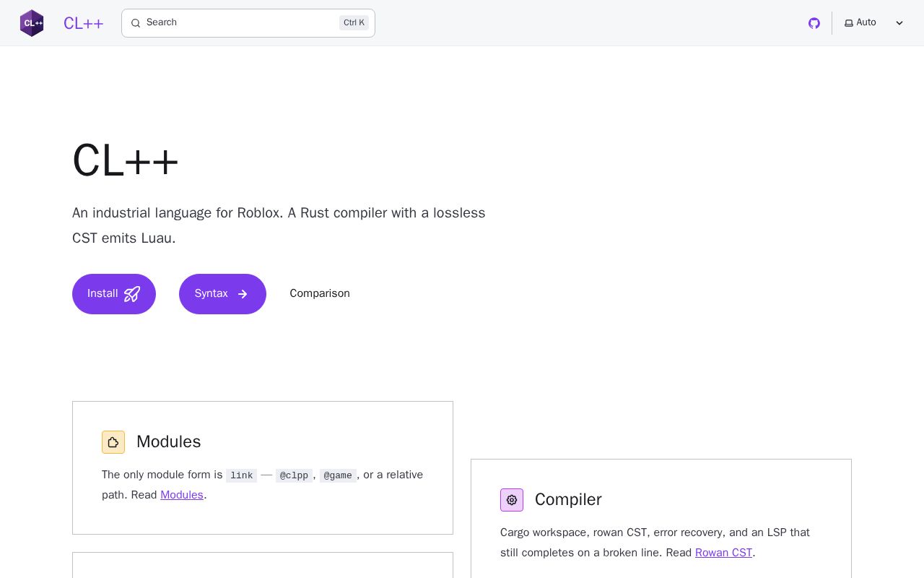Viewport: 924px width, 578px height.
Task: Follow the Rowan CST link
Action: 723,553
